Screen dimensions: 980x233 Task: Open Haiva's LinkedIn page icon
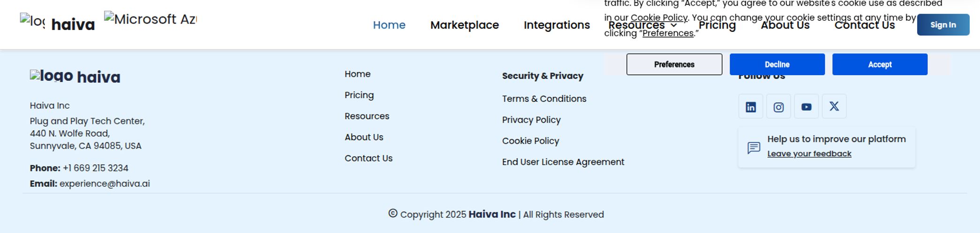(x=751, y=107)
